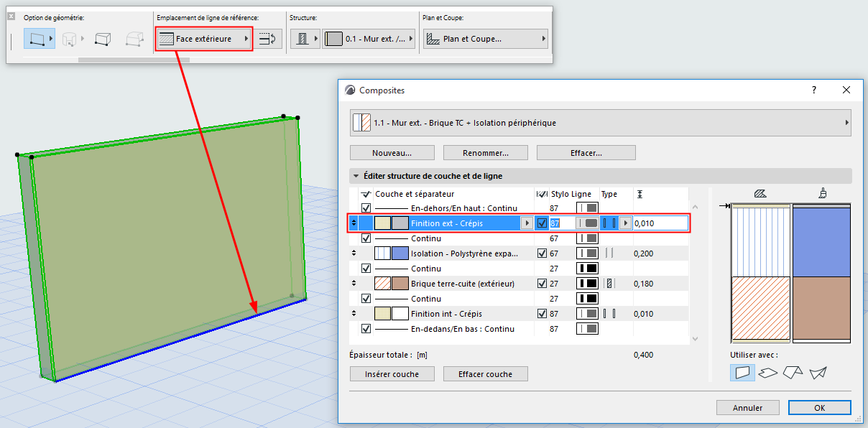The width and height of the screenshot is (868, 428).
Task: Click the brown surface swatch of Brique terre-cuite
Action: coord(400,284)
